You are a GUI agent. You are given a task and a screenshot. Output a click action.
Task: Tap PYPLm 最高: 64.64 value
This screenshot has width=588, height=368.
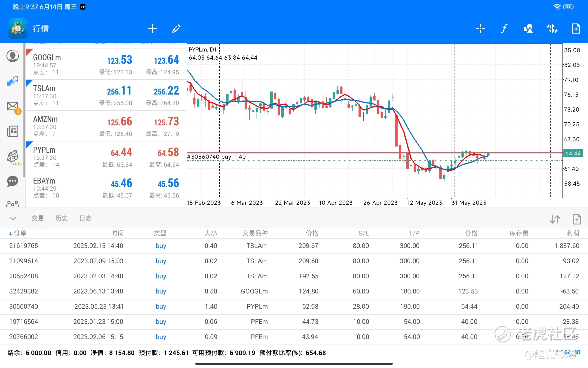point(164,165)
